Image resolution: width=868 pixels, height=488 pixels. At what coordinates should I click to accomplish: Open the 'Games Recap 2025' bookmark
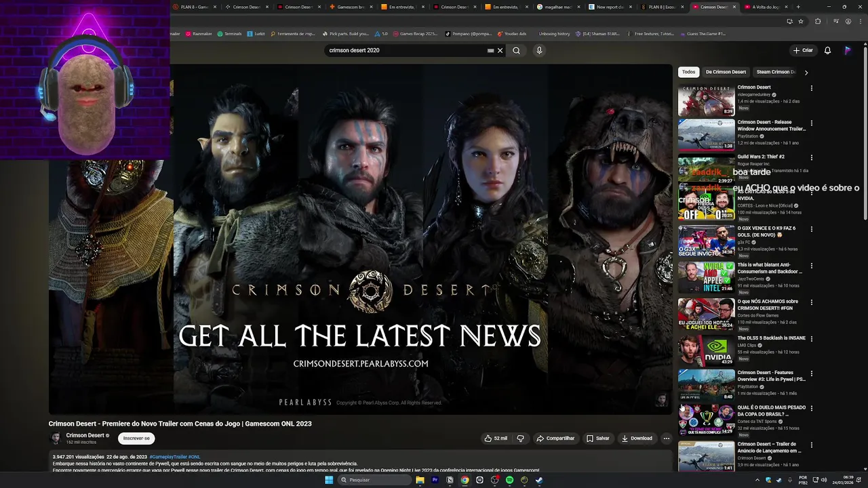pyautogui.click(x=415, y=33)
